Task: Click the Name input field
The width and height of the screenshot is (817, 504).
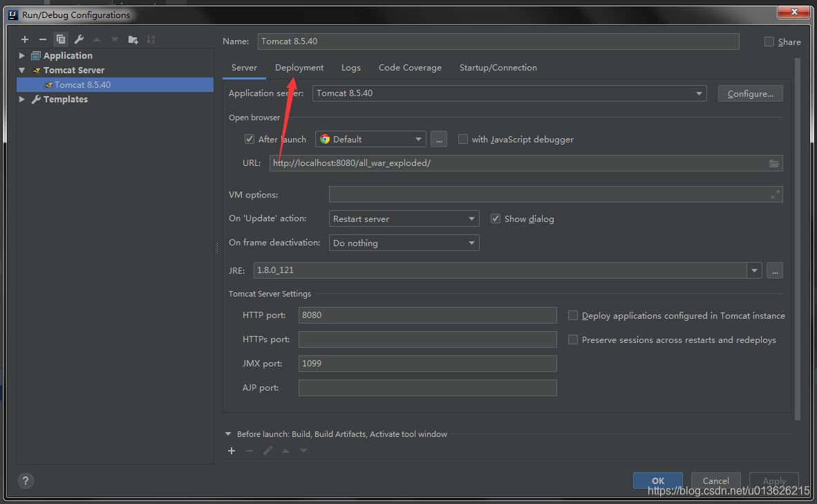Action: click(x=498, y=41)
